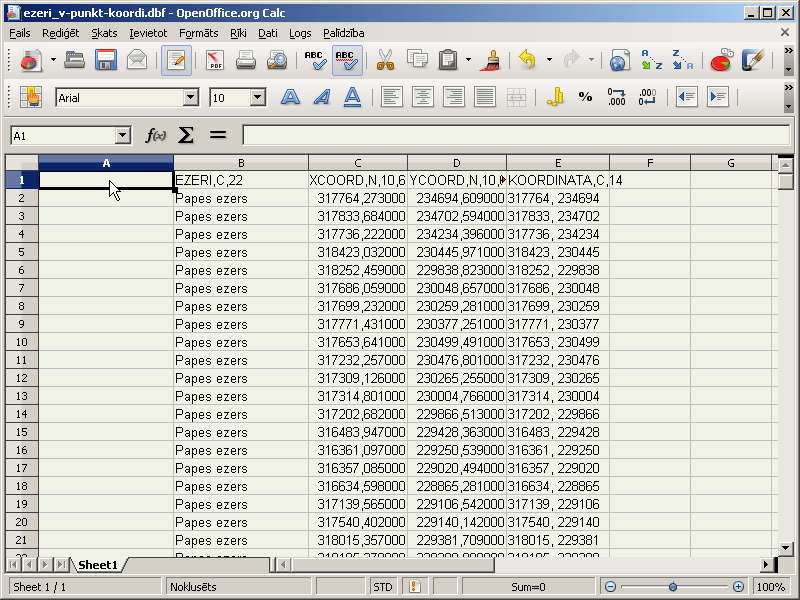The height and width of the screenshot is (600, 800).
Task: Activate the Format Paintbrush
Action: (x=491, y=60)
